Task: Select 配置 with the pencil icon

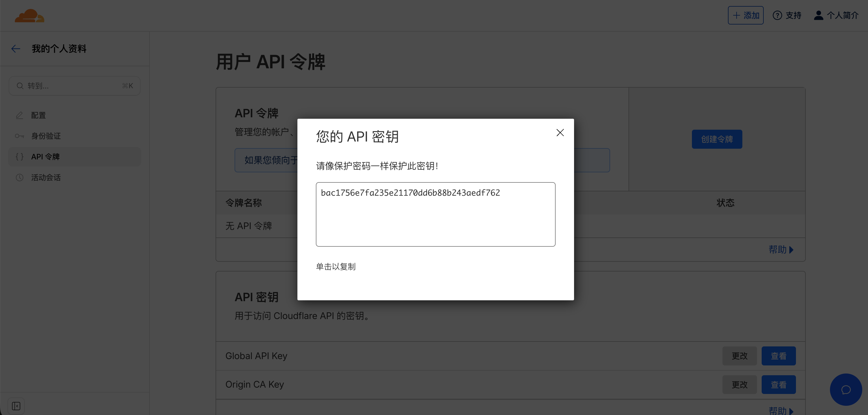Action: pyautogui.click(x=20, y=115)
